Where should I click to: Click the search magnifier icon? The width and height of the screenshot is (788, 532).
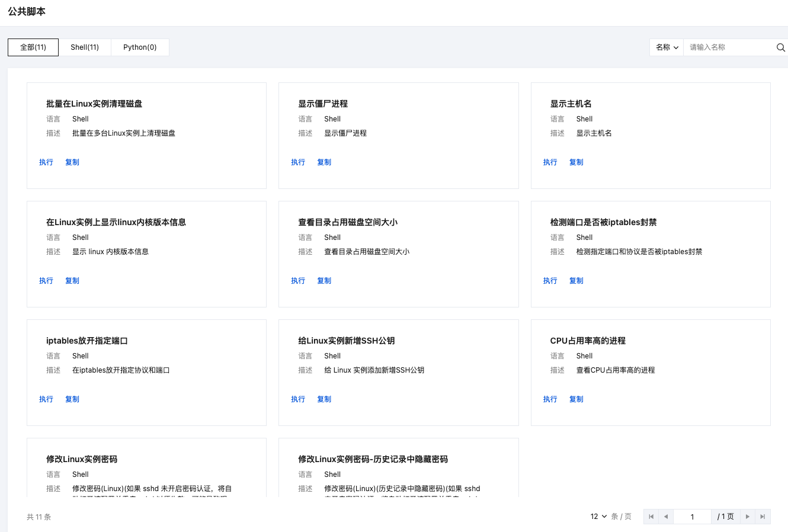780,47
